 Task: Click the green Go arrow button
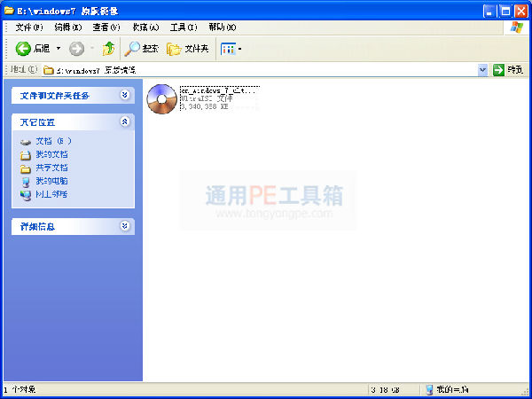[x=498, y=70]
